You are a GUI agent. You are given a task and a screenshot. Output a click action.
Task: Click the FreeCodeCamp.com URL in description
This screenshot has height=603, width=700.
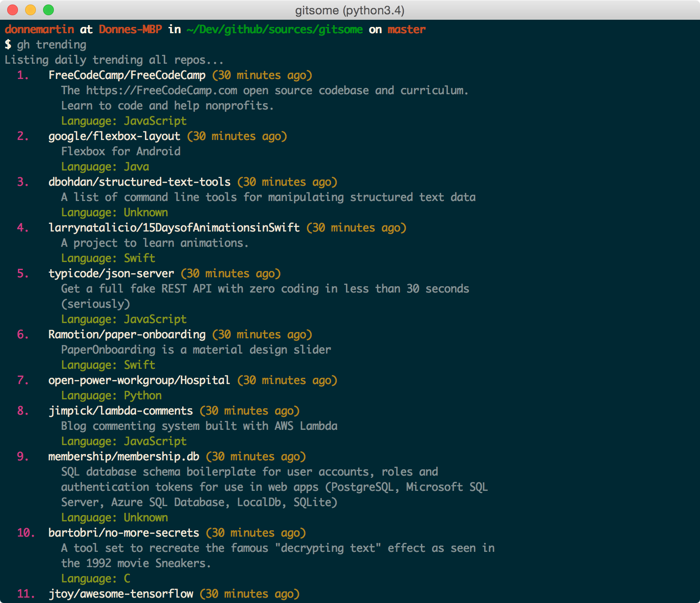(162, 91)
